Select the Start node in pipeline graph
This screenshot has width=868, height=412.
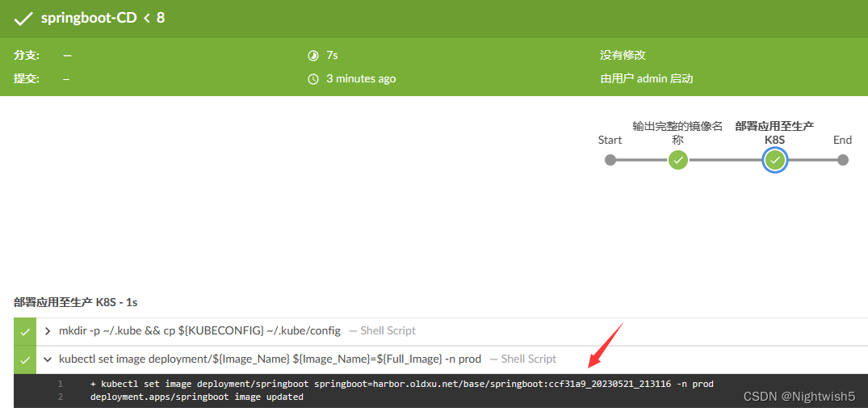point(610,160)
